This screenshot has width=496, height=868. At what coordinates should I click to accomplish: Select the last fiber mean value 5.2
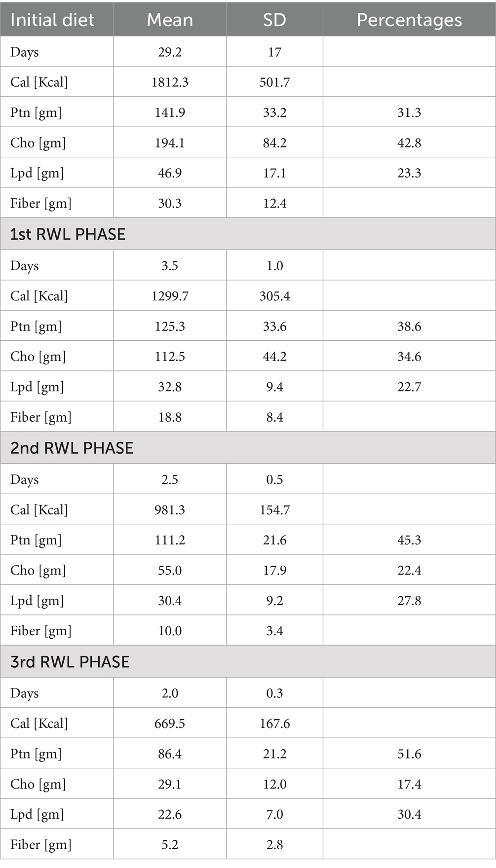pos(170,844)
